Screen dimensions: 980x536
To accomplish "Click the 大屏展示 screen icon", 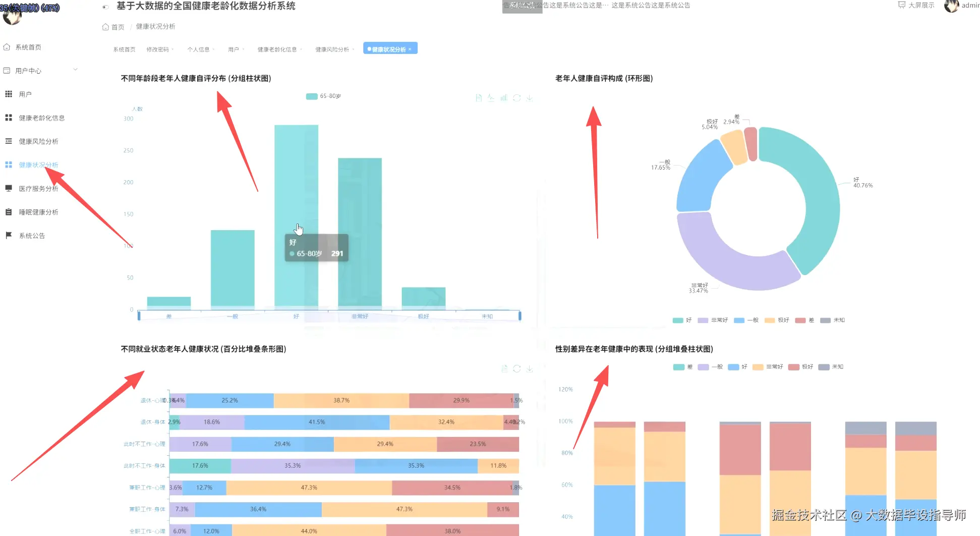I will pos(902,5).
